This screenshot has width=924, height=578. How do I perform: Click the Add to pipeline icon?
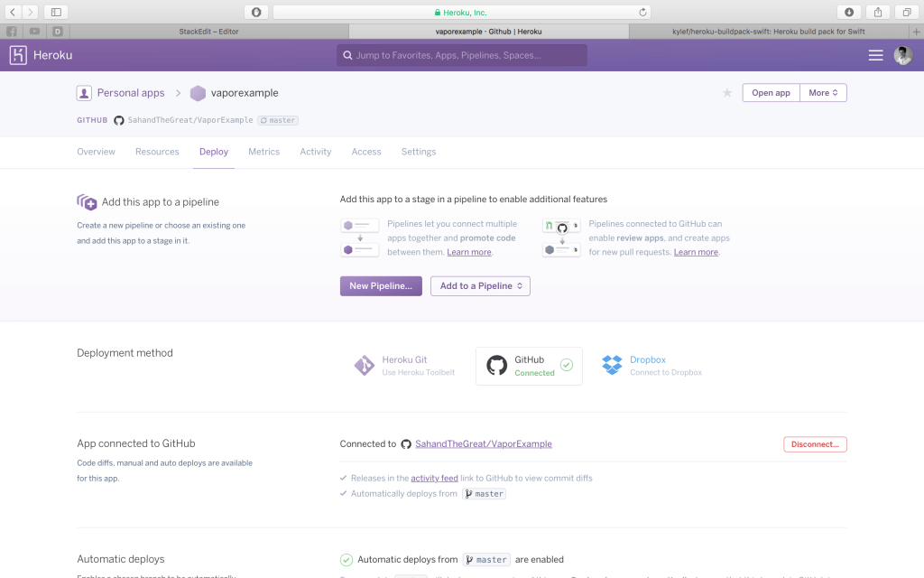coord(87,202)
